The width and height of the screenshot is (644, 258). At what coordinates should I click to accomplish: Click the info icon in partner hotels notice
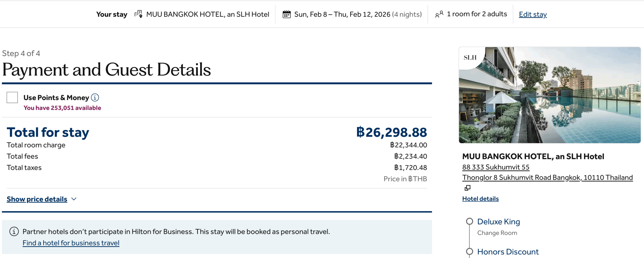click(14, 231)
